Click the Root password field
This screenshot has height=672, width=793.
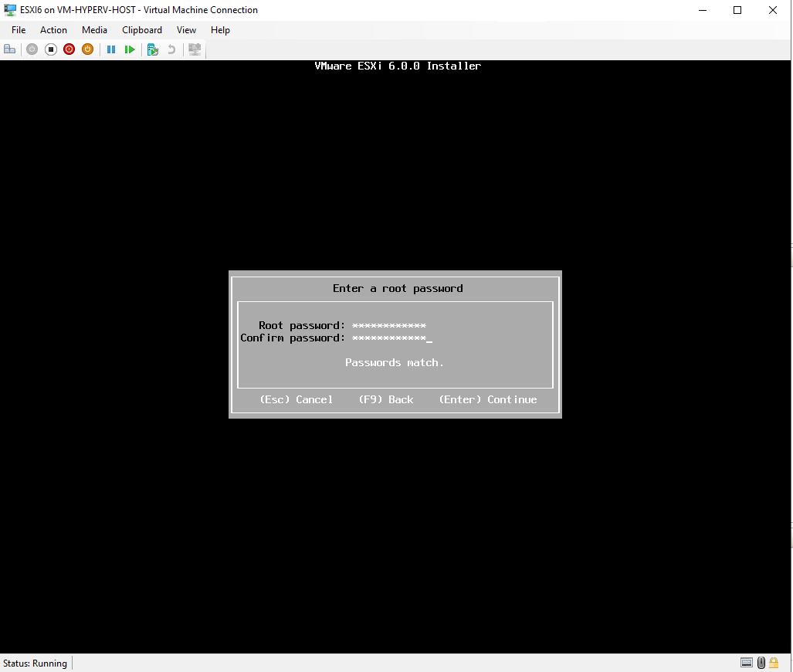pyautogui.click(x=389, y=325)
